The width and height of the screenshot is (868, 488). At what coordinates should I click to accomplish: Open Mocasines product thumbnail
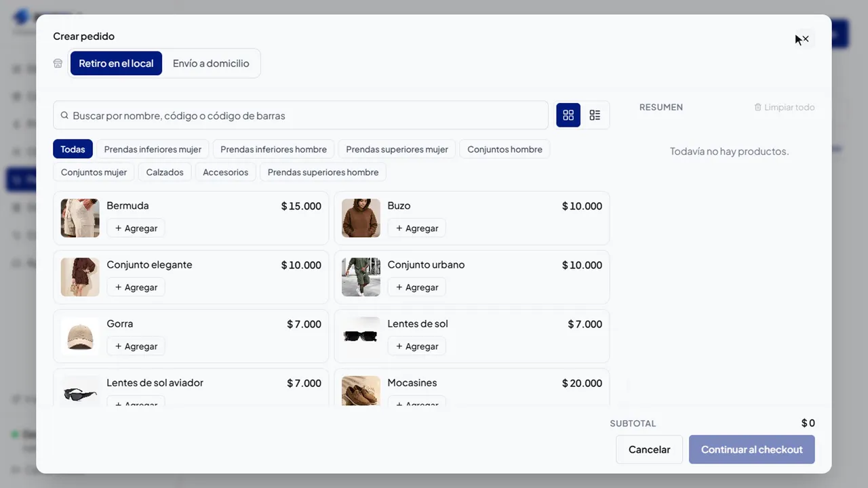(x=361, y=391)
